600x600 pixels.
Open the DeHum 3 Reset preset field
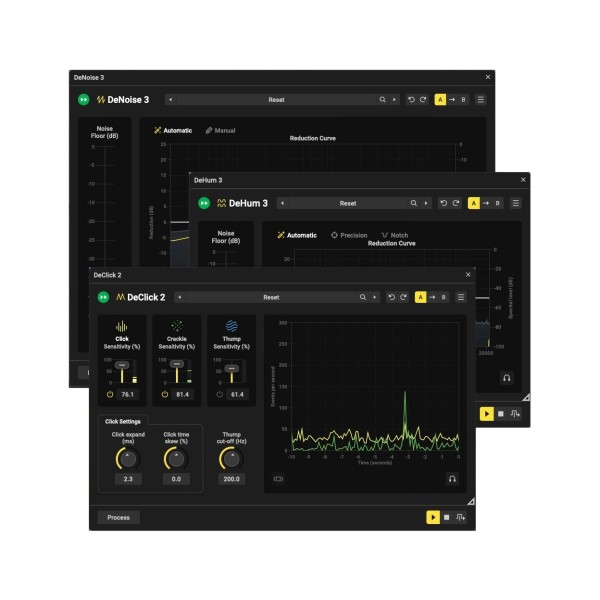click(348, 203)
